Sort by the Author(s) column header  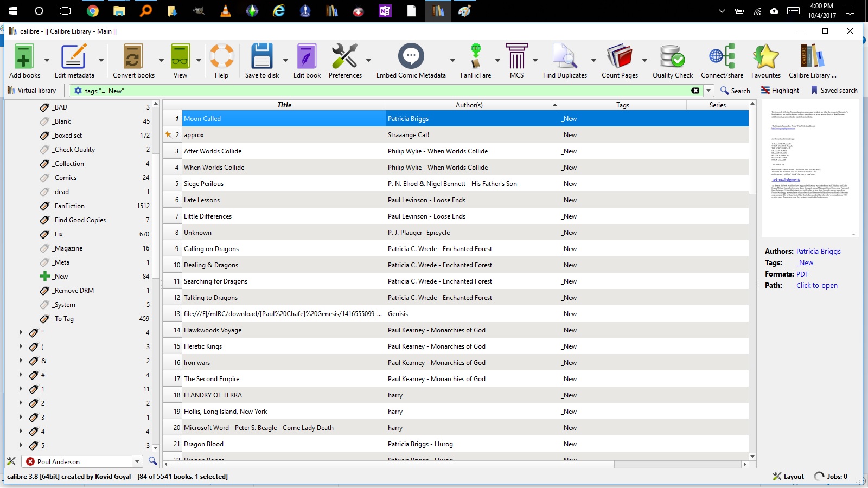[x=472, y=105]
